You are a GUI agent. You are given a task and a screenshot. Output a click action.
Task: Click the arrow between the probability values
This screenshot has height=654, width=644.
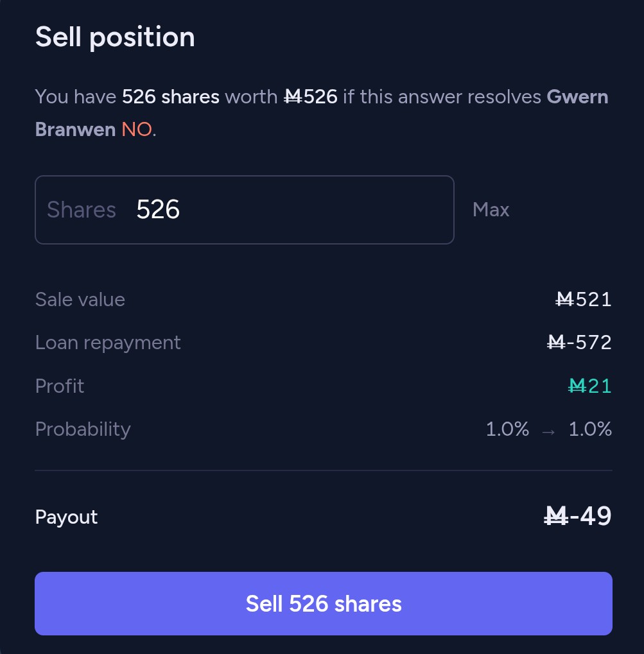[548, 431]
